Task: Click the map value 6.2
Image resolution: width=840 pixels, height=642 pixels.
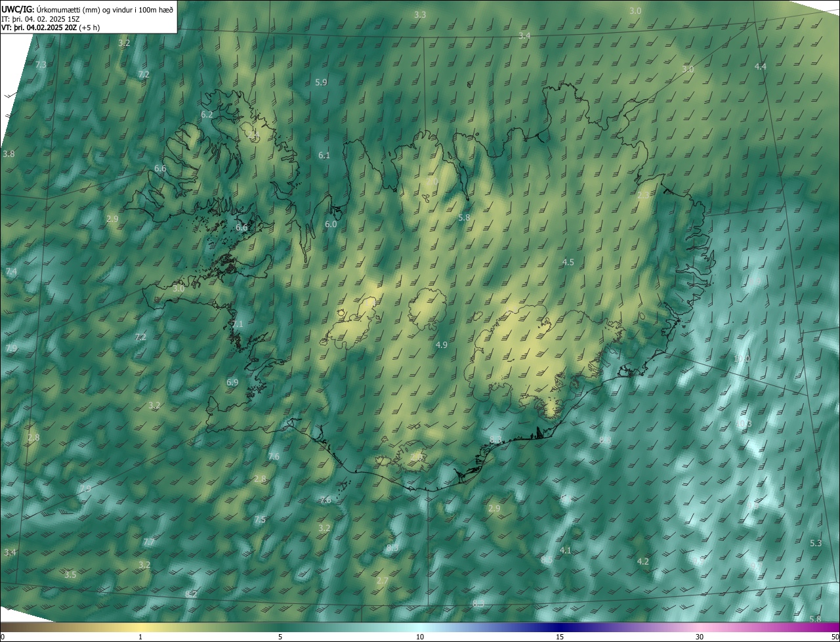Action: click(x=207, y=114)
